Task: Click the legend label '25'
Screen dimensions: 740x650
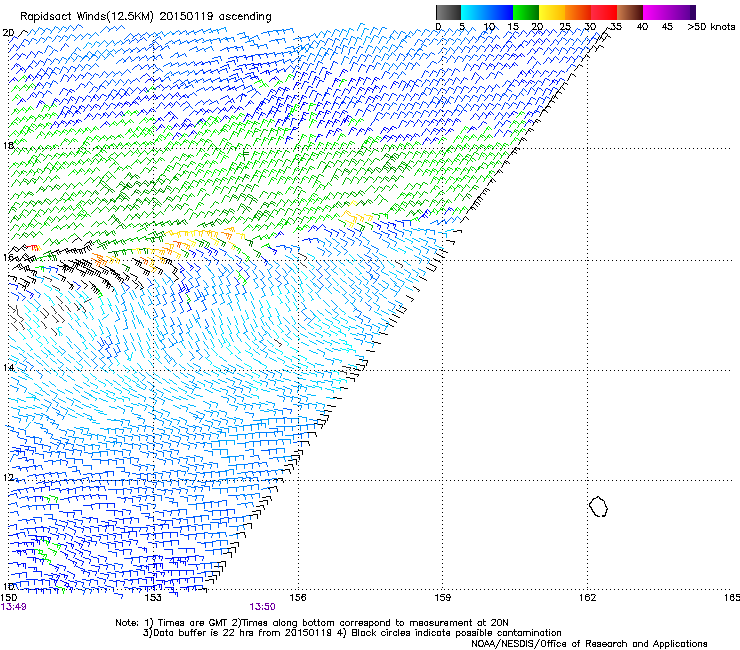Action: (565, 26)
